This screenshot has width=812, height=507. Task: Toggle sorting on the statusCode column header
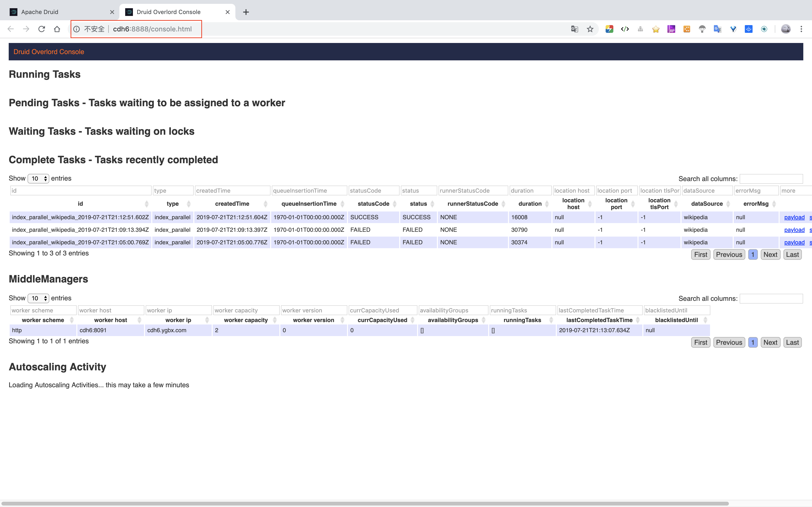click(373, 204)
